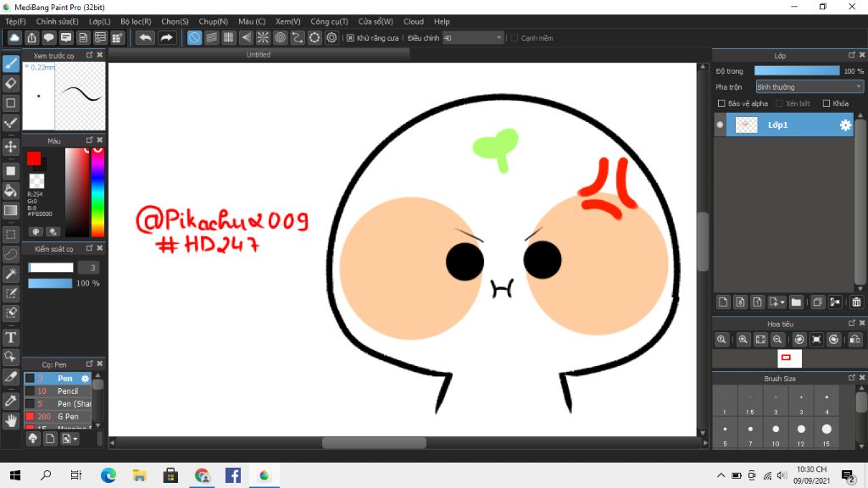Open the Pha trộn blend mode dropdown
868x488 pixels.
click(x=810, y=87)
